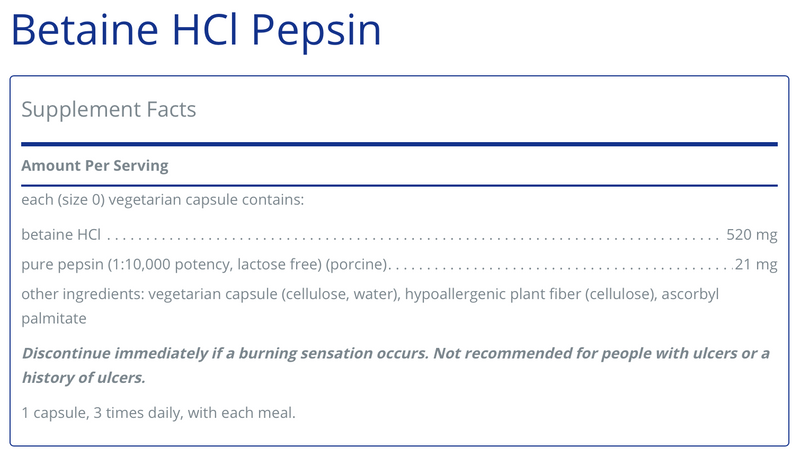Viewport: 800px width, 455px height.
Task: Click the "Supplement Facts" heading
Action: point(109,109)
